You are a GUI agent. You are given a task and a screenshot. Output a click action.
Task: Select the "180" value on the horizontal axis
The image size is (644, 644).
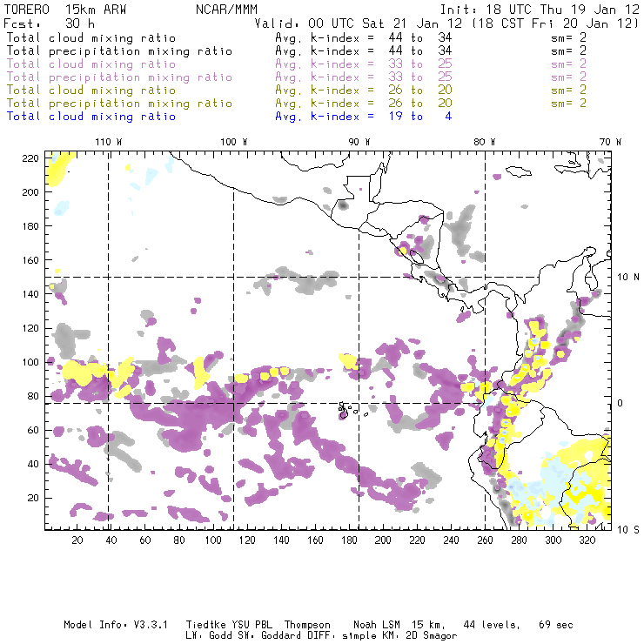[x=349, y=540]
